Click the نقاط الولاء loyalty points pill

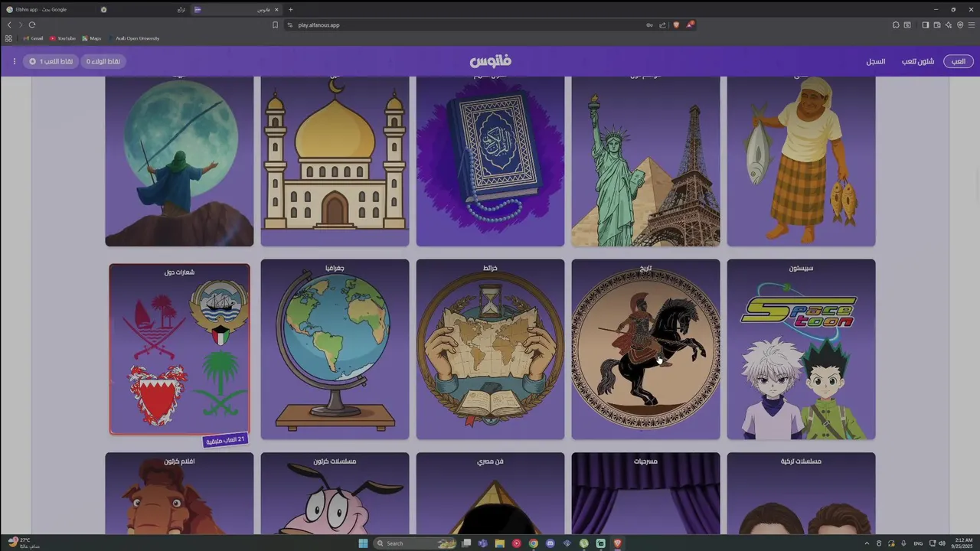click(x=103, y=61)
